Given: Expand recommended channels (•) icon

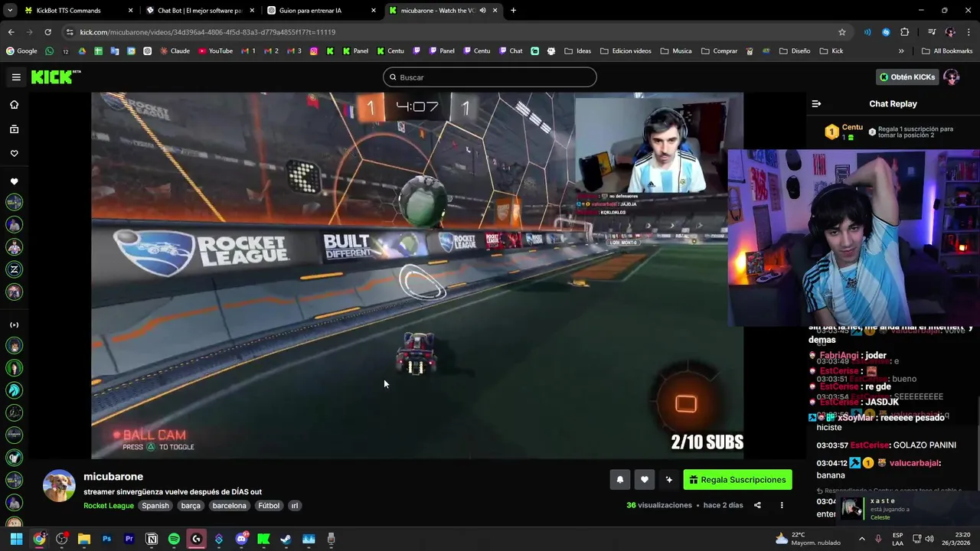Looking at the screenshot, I should [x=14, y=324].
